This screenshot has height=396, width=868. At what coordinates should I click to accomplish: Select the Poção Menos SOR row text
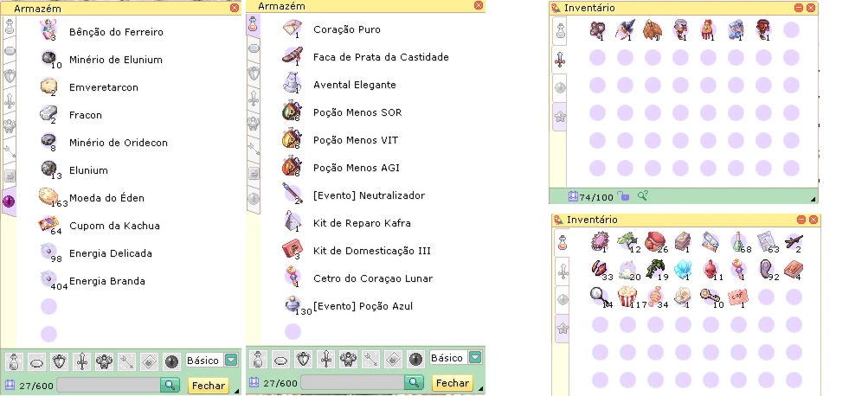(x=357, y=112)
